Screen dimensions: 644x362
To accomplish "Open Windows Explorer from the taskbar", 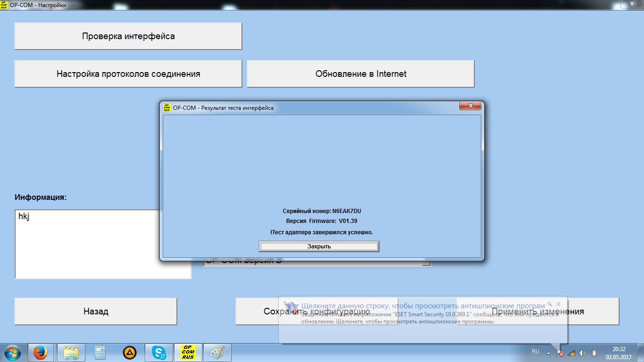I will (71, 353).
